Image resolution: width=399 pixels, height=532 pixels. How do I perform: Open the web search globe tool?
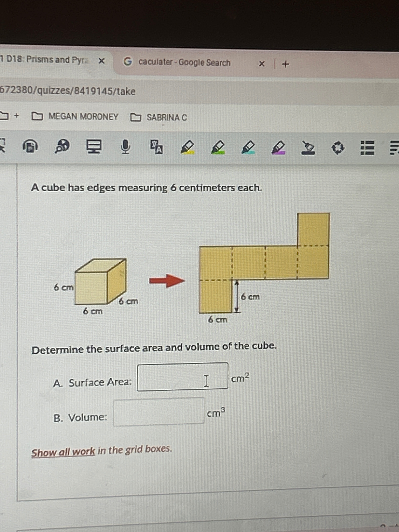pos(62,146)
